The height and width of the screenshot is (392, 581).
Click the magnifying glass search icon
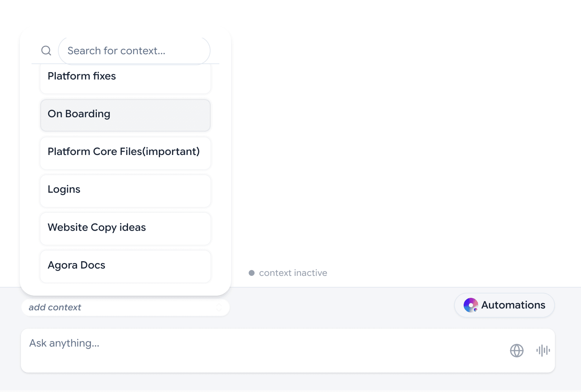tap(46, 51)
